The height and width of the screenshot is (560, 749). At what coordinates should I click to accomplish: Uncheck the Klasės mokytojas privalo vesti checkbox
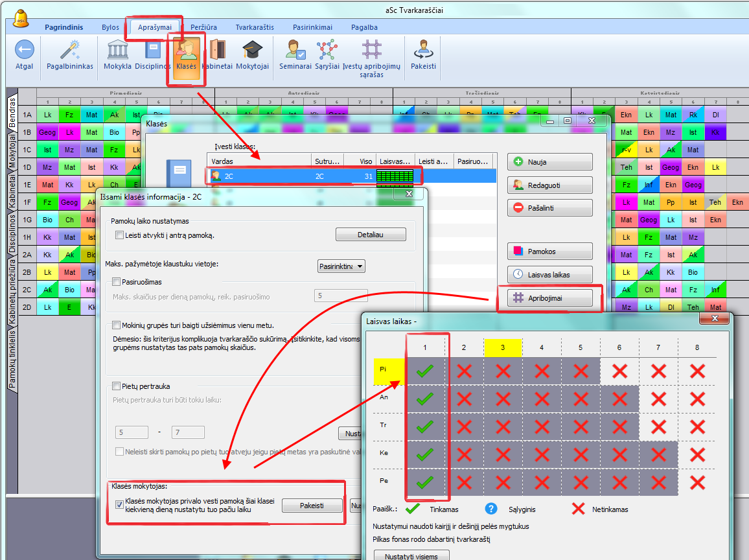coord(119,504)
